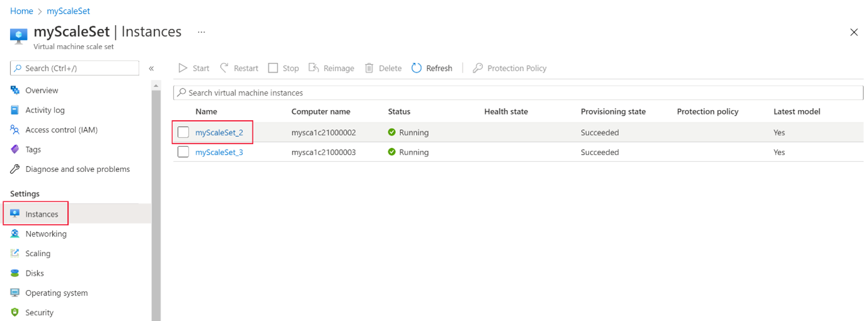Click the Start play icon

point(183,68)
